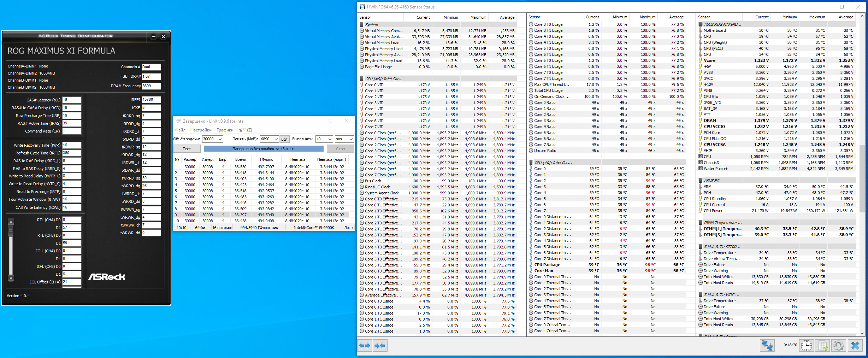This screenshot has height=358, width=868.
Task: Open the HWiNFO remote network monitors icon
Action: tap(767, 345)
